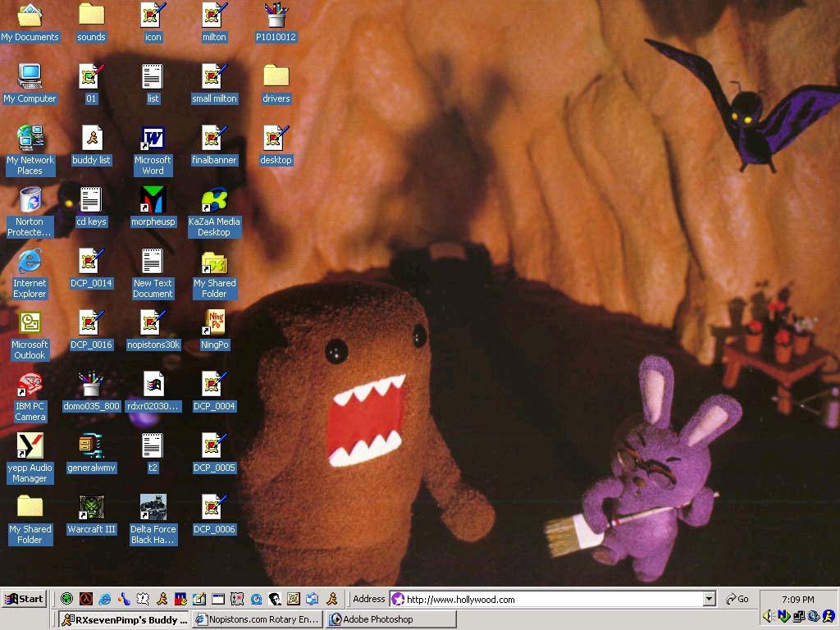Image resolution: width=840 pixels, height=630 pixels.
Task: Open the KaZaA Media Desktop shortcut
Action: pos(214,200)
